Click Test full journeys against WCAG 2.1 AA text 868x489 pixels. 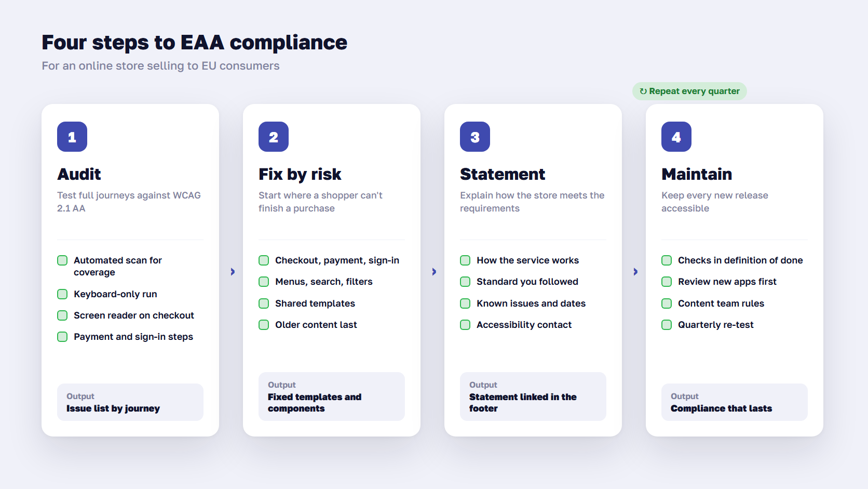pos(129,202)
